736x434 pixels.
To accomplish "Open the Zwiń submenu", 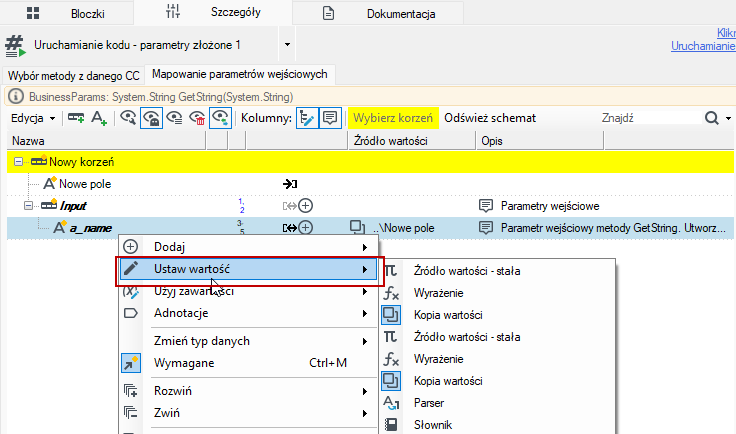I will coord(248,413).
